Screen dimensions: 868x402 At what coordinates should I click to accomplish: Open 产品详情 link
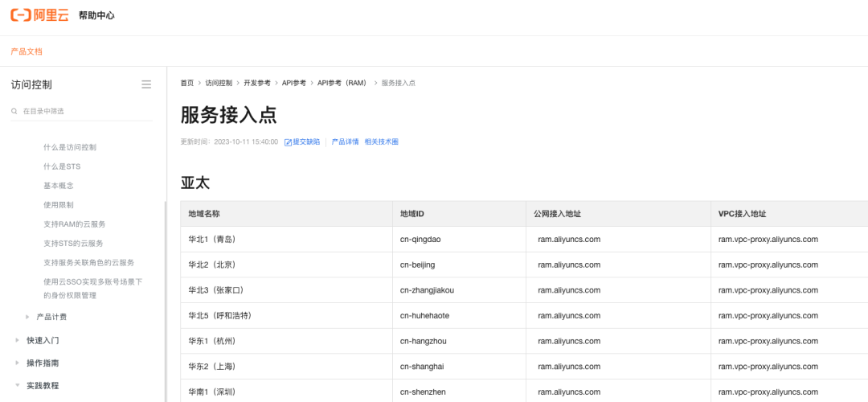pyautogui.click(x=345, y=142)
